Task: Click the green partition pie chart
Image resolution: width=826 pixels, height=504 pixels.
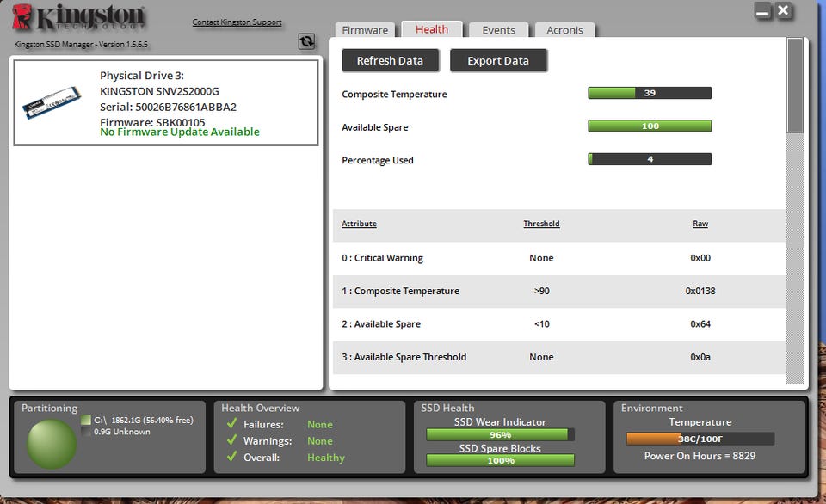Action: coord(51,444)
